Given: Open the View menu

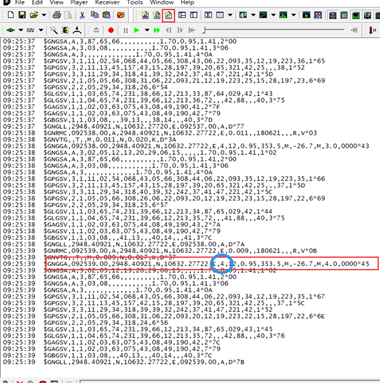Looking at the screenshot, I should [56, 2].
